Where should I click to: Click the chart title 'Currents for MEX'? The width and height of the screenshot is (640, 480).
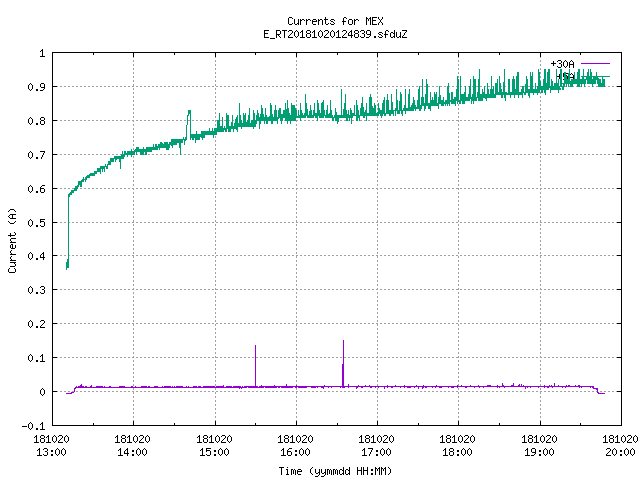click(335, 21)
